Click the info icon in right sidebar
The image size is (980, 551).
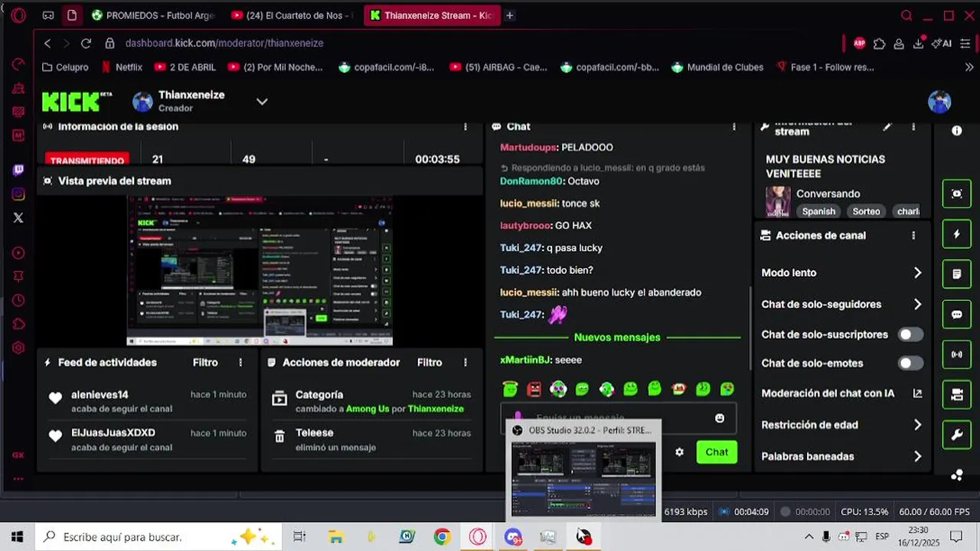956,131
